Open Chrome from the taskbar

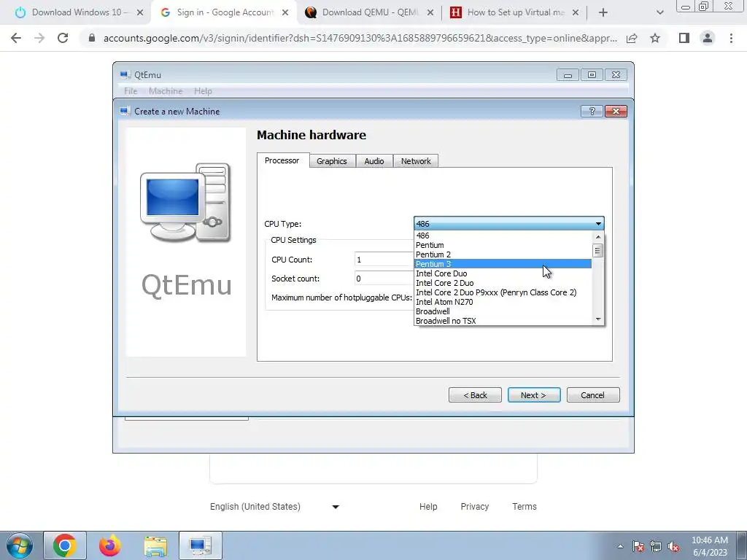coord(65,545)
